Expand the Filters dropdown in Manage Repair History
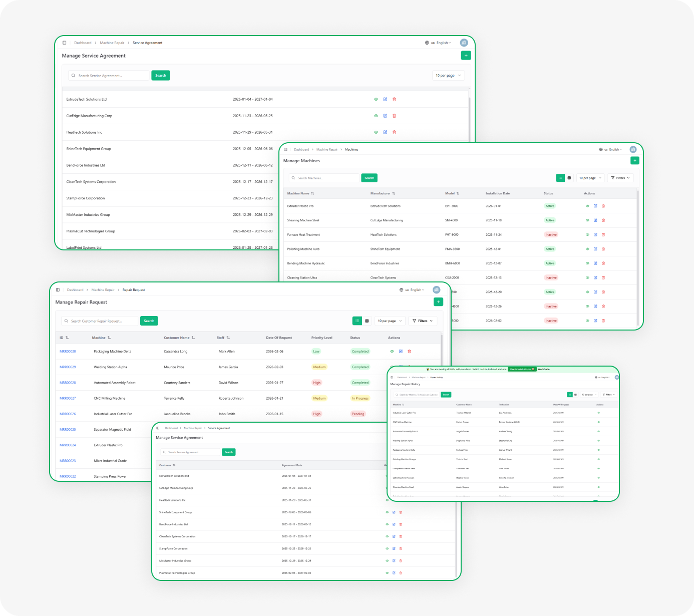 [x=608, y=395]
